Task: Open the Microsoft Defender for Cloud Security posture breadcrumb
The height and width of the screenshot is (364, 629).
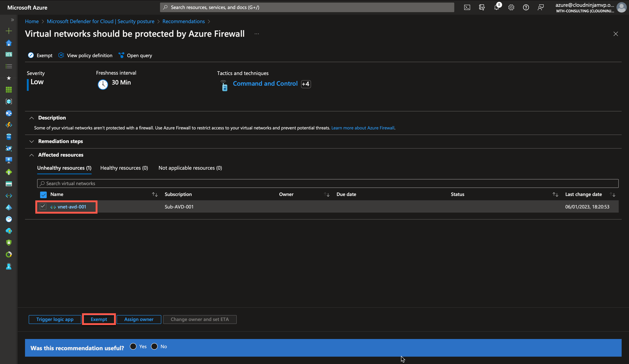Action: pyautogui.click(x=101, y=22)
